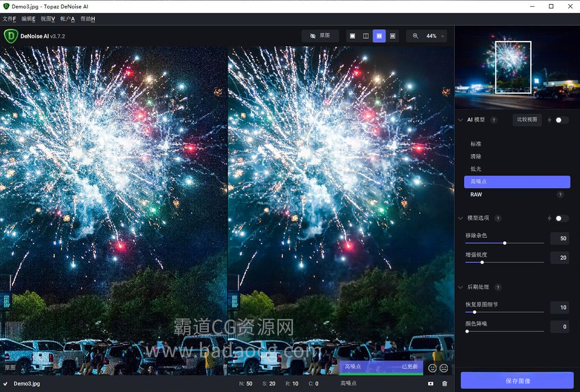
Task: Click the mask icon in bottom bar
Action: tap(431, 383)
